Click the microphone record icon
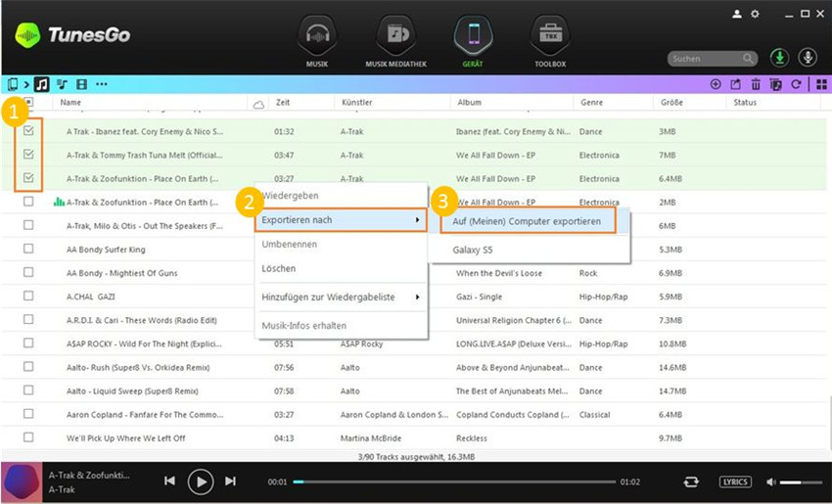The height and width of the screenshot is (504, 832). [x=808, y=58]
